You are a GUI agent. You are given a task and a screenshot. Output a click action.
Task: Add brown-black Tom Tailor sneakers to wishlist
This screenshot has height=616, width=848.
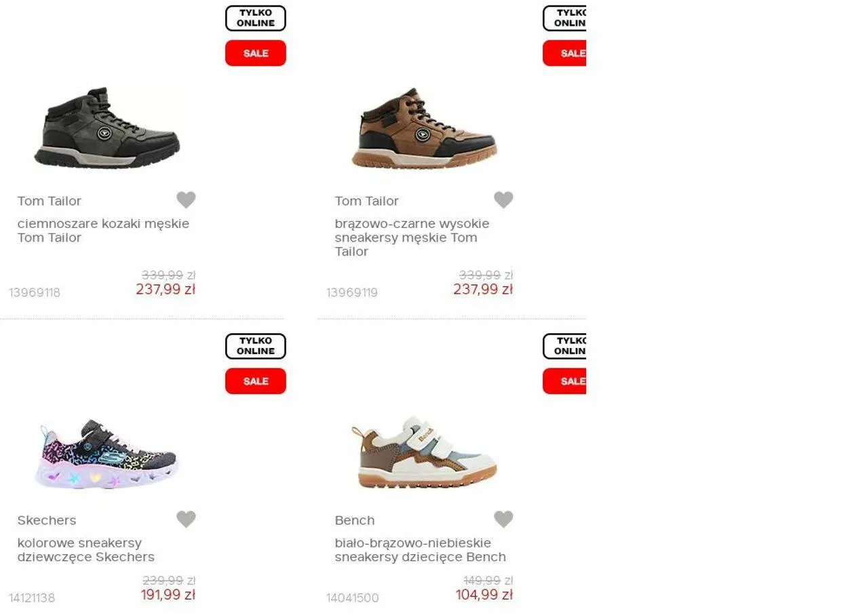click(x=503, y=200)
